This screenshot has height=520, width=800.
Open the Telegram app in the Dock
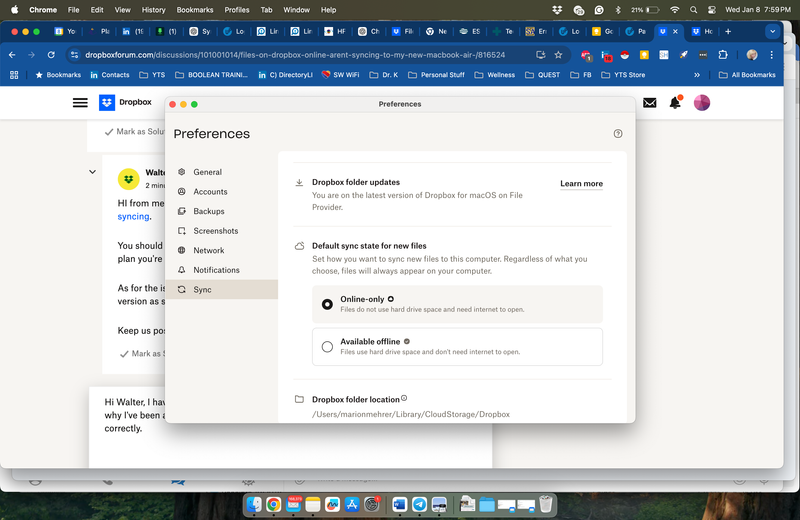tap(420, 504)
